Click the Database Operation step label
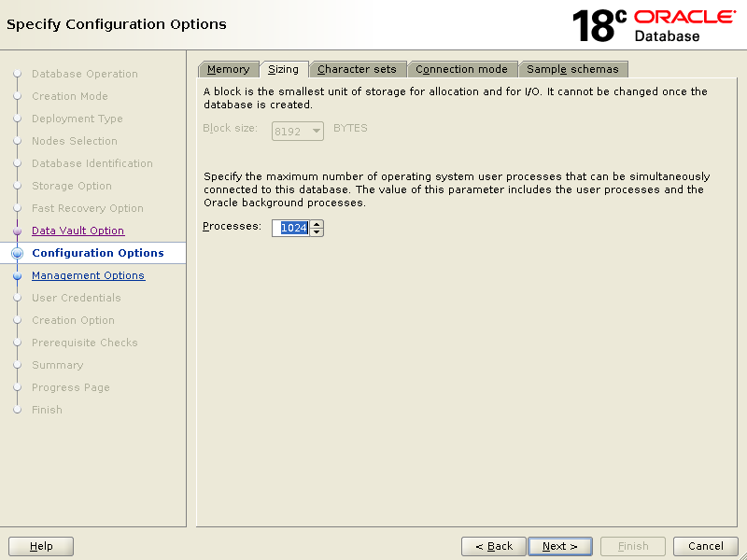The width and height of the screenshot is (747, 560). pos(85,74)
